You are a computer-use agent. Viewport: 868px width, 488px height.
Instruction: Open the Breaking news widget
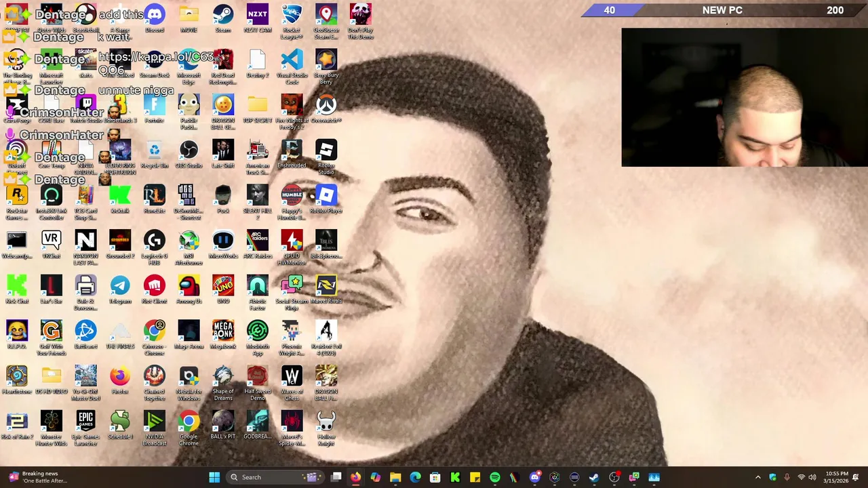[37, 477]
